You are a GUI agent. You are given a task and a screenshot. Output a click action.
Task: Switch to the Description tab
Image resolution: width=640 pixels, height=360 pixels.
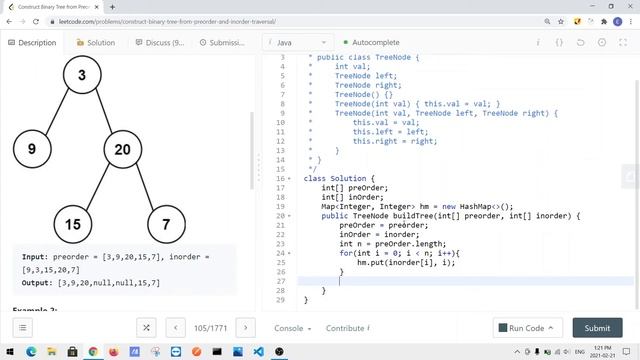click(x=32, y=42)
